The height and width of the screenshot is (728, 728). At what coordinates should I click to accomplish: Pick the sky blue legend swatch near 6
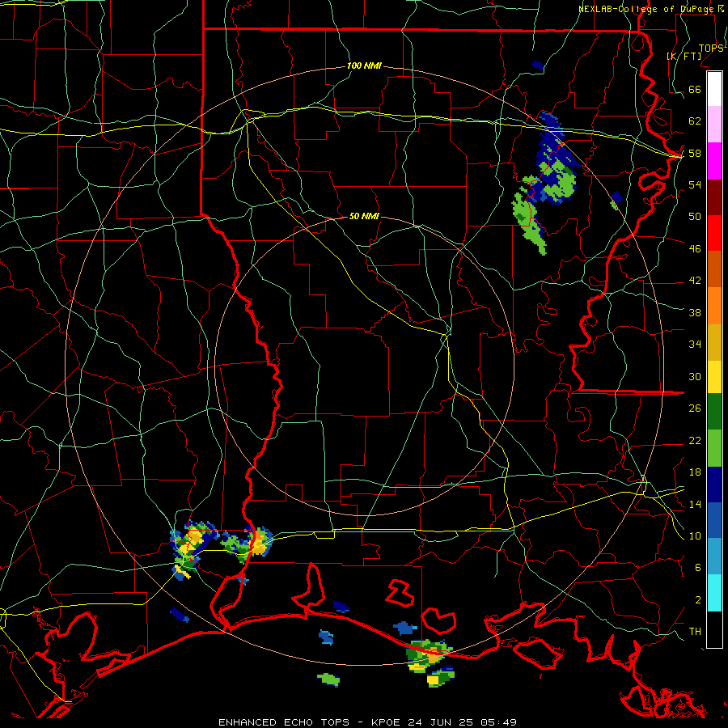click(x=714, y=557)
